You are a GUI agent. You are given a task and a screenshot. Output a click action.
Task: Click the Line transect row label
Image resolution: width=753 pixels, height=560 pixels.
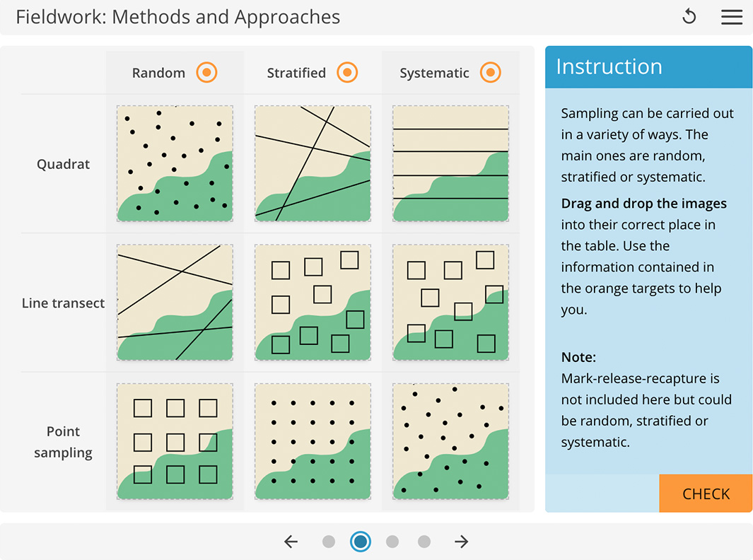point(63,303)
